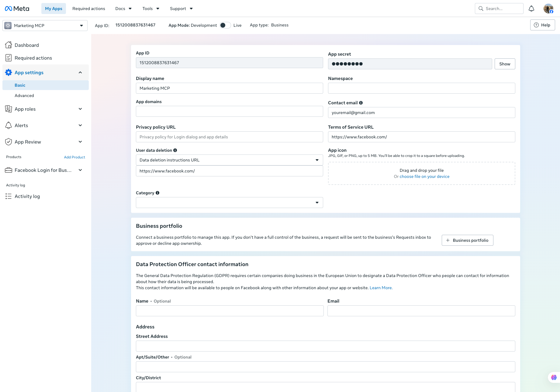Click the App settings gear icon
This screenshot has height=392, width=560.
[x=9, y=72]
